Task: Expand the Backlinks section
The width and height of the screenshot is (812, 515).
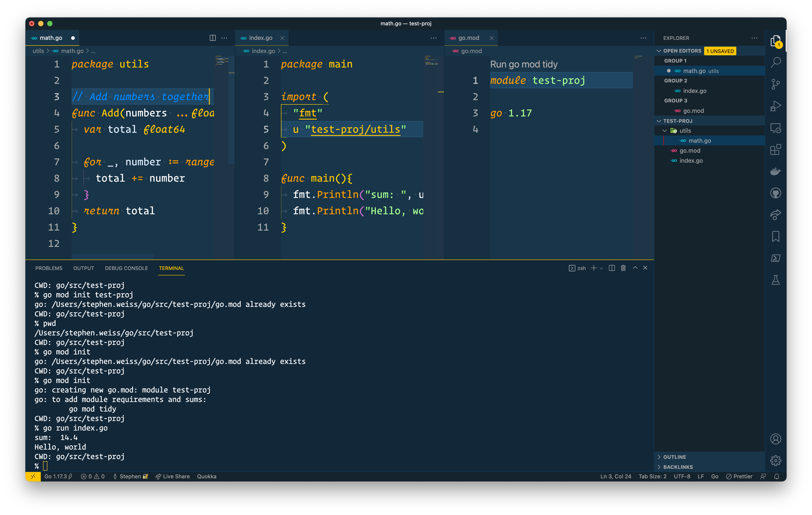Action: click(677, 467)
